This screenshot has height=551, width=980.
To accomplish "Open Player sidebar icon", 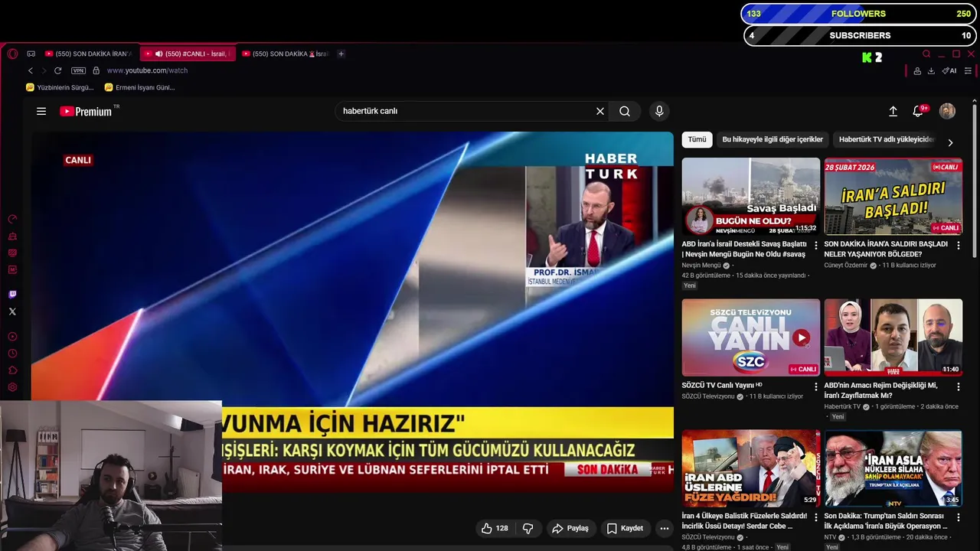I will [x=12, y=337].
